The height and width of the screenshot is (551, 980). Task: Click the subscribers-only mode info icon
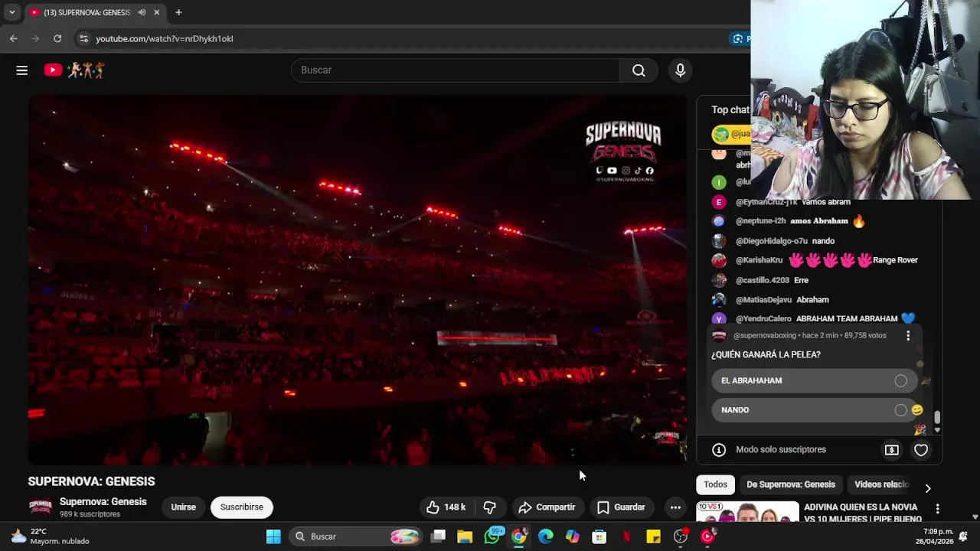pyautogui.click(x=719, y=450)
